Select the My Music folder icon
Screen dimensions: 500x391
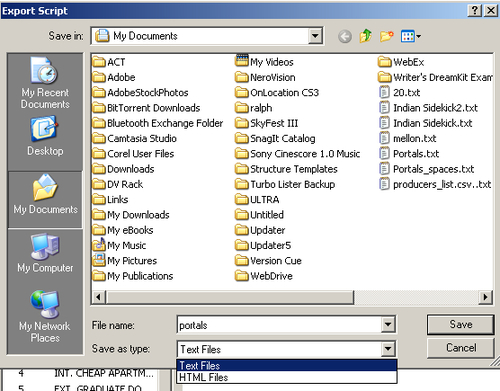[99, 245]
